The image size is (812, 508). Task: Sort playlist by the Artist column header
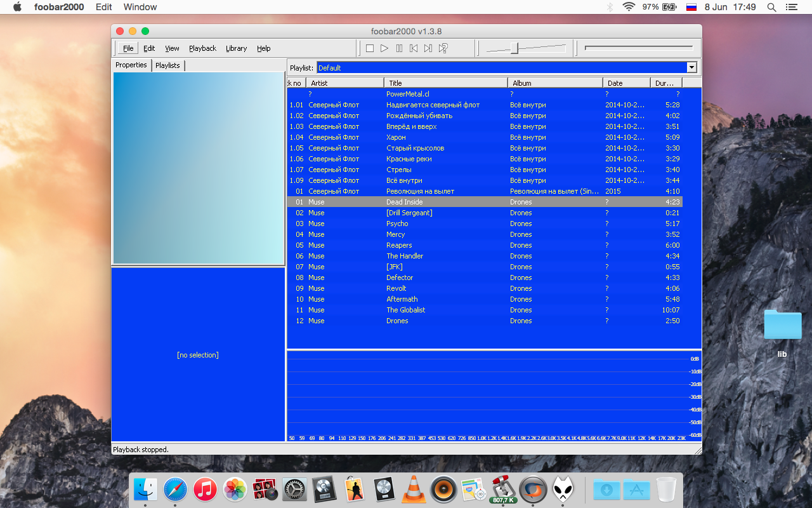click(345, 83)
